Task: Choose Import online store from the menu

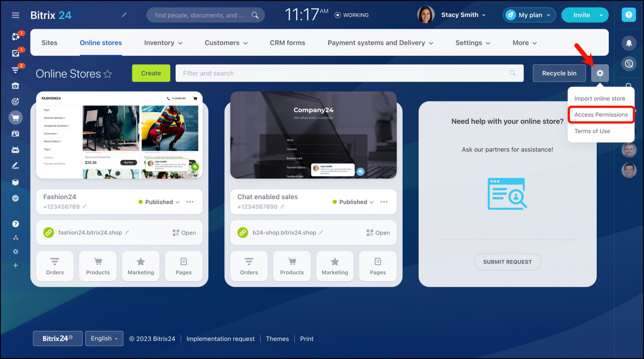Action: 600,99
